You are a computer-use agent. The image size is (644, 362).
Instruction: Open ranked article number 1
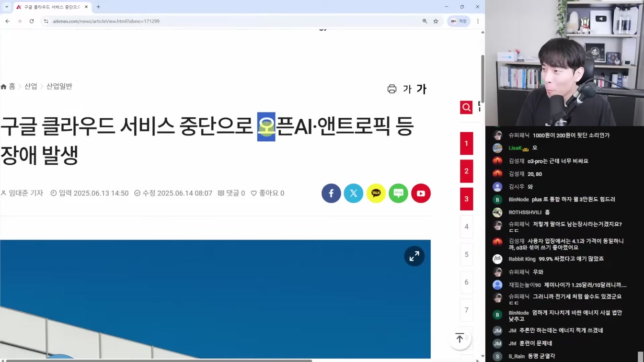pyautogui.click(x=466, y=144)
